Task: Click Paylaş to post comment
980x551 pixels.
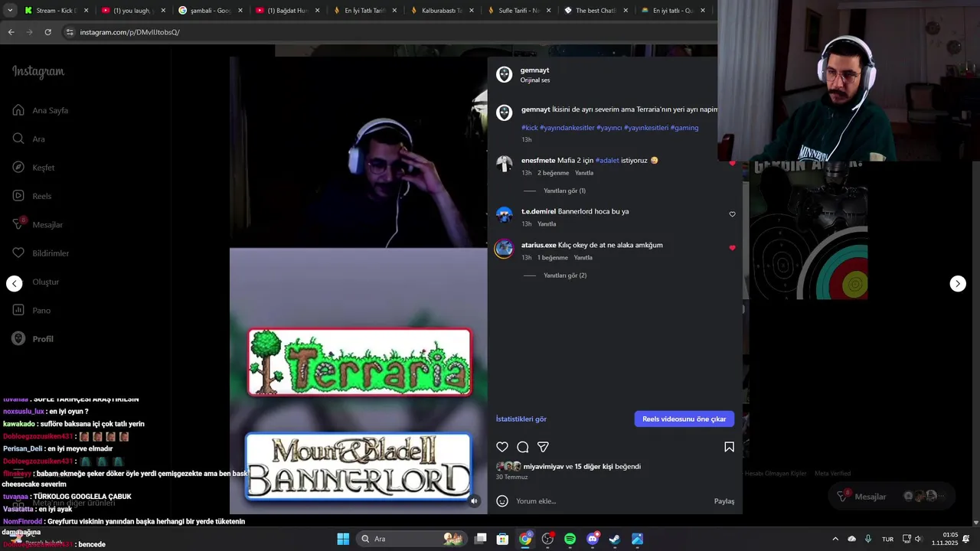Action: coord(724,501)
